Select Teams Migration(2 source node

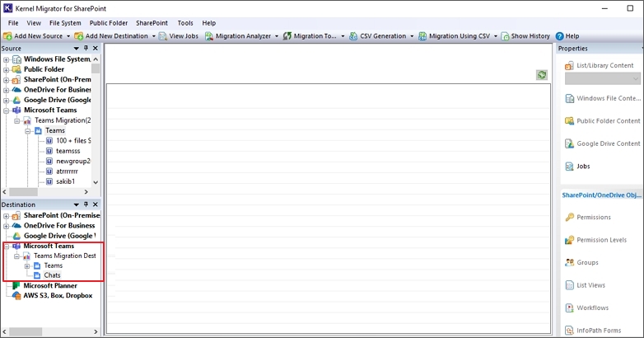pyautogui.click(x=63, y=120)
